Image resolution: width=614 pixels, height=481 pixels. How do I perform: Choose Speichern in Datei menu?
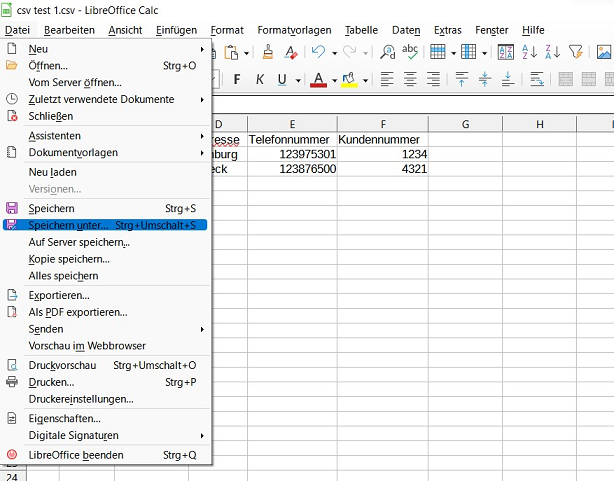pyautogui.click(x=105, y=208)
